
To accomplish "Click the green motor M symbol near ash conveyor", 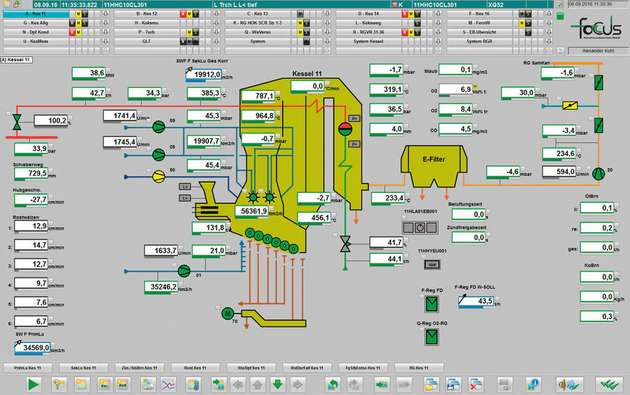I will (228, 313).
